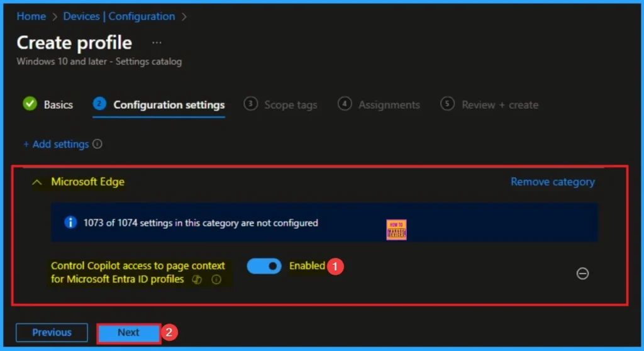
Task: Open Devices | Configuration breadcrumb
Action: (119, 16)
